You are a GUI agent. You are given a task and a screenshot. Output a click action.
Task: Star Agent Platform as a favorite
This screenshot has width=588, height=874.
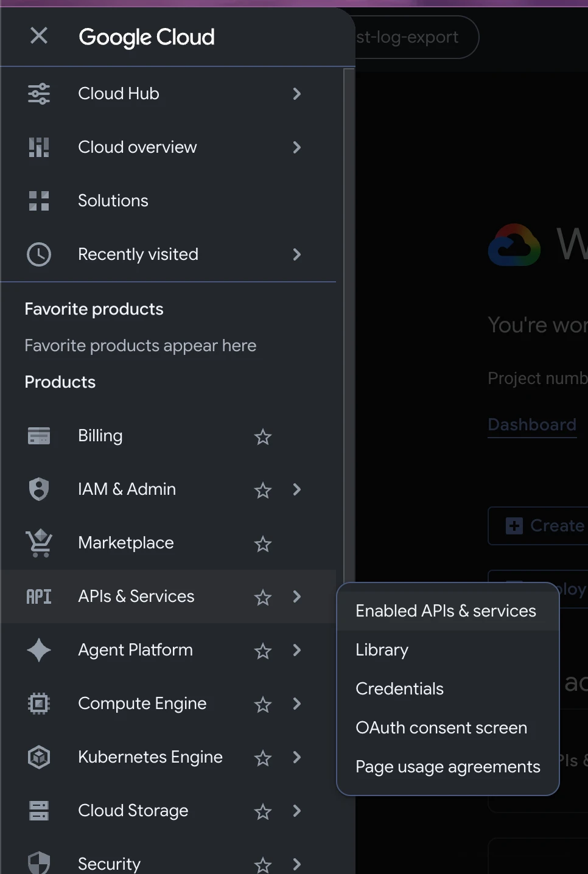pos(263,651)
